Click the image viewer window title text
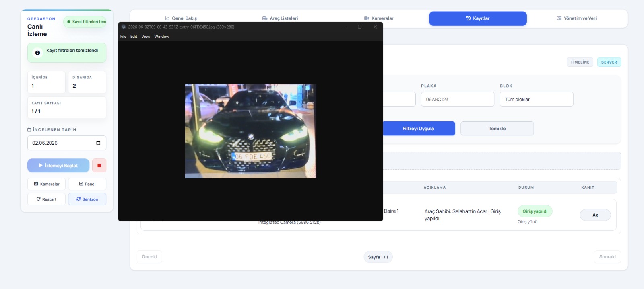644x289 pixels. pos(181,27)
